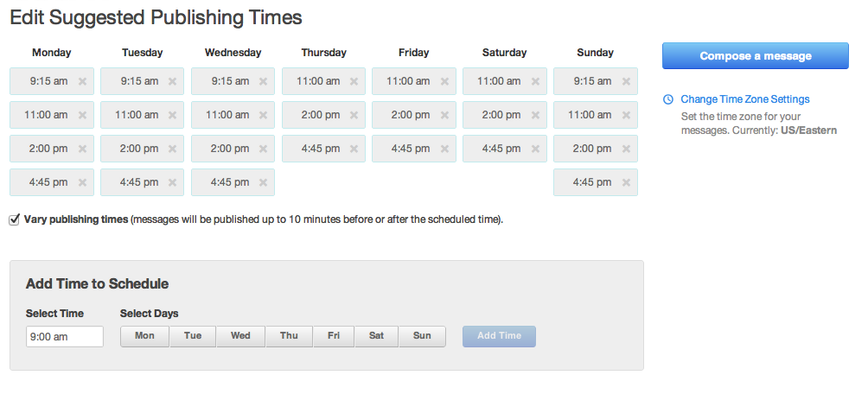Remove Sunday 4:45 pm slot
Screen dimensions: 868x394
[x=626, y=182]
